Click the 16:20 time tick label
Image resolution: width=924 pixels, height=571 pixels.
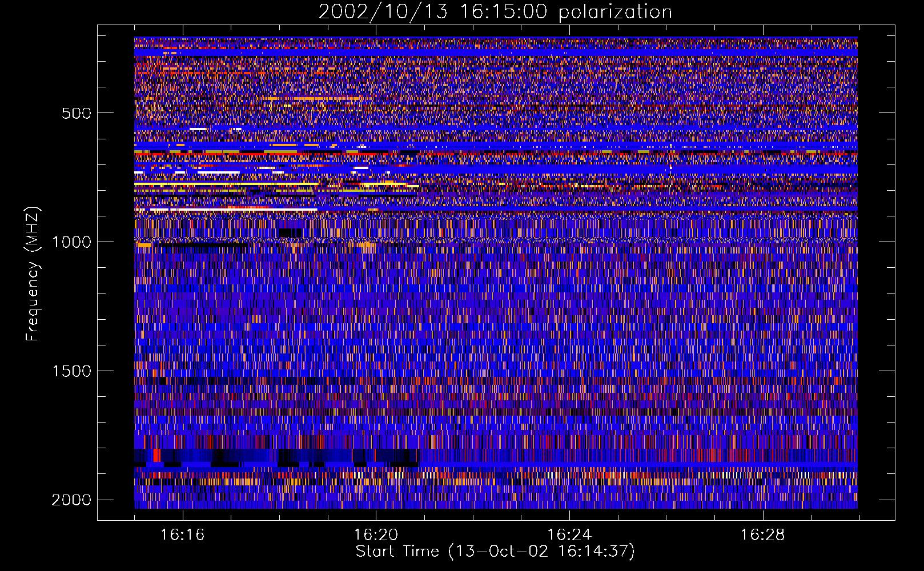pyautogui.click(x=376, y=534)
